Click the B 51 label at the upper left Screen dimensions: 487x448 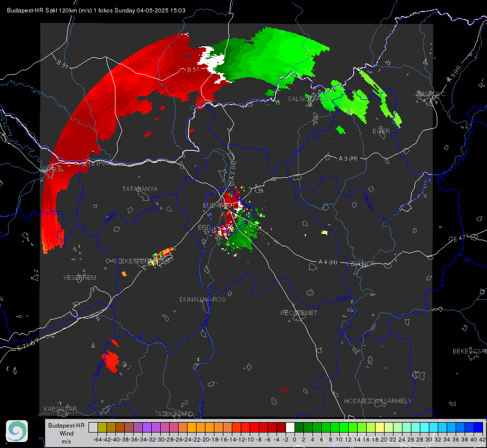(x=62, y=64)
